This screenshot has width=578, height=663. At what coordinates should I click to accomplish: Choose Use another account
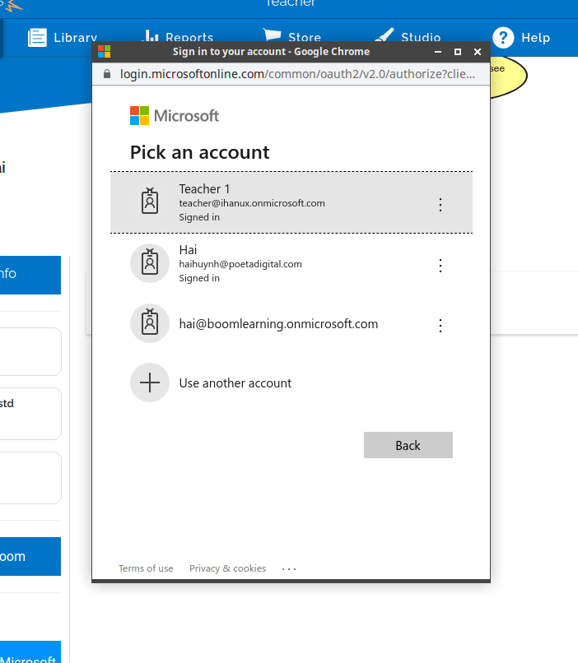(x=291, y=383)
